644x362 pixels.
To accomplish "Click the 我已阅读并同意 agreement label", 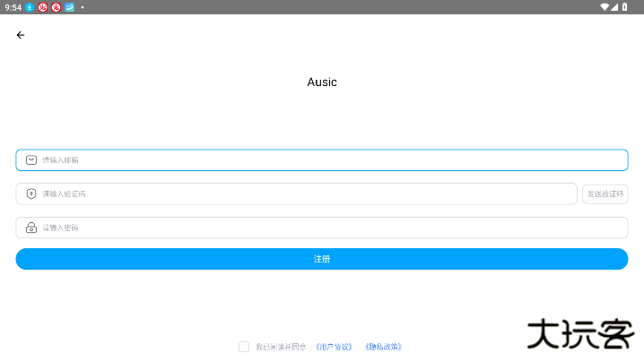I will [281, 347].
